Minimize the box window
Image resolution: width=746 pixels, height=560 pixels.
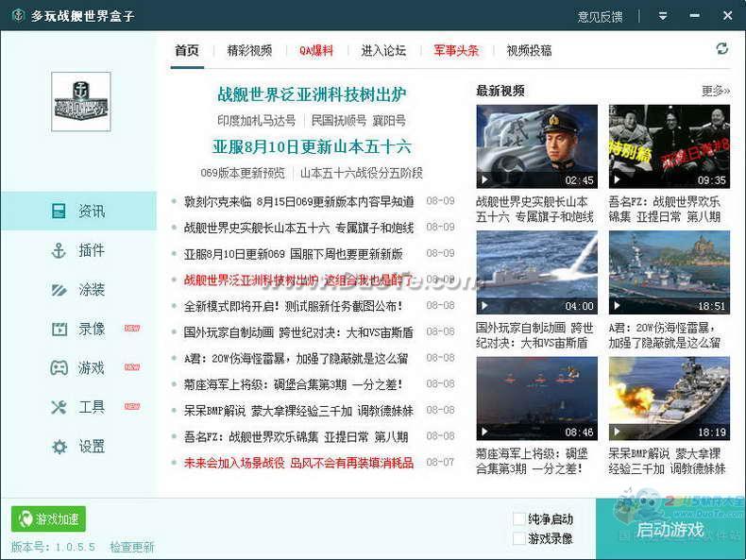click(694, 16)
